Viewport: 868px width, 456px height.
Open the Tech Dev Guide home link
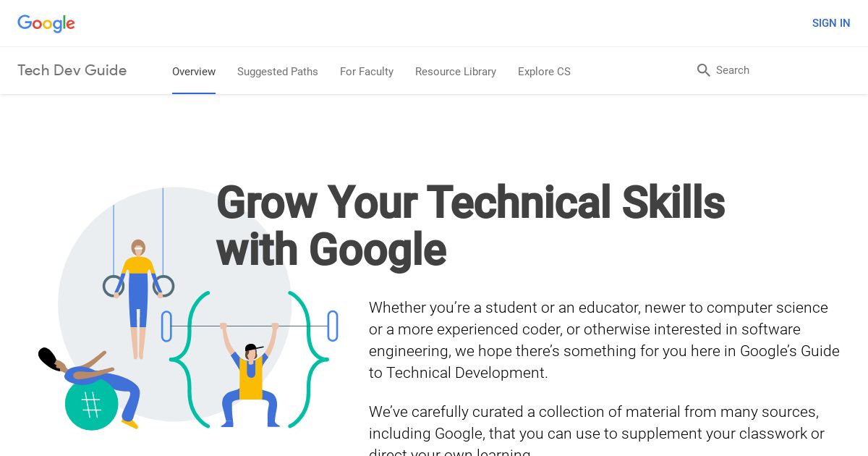(x=72, y=70)
